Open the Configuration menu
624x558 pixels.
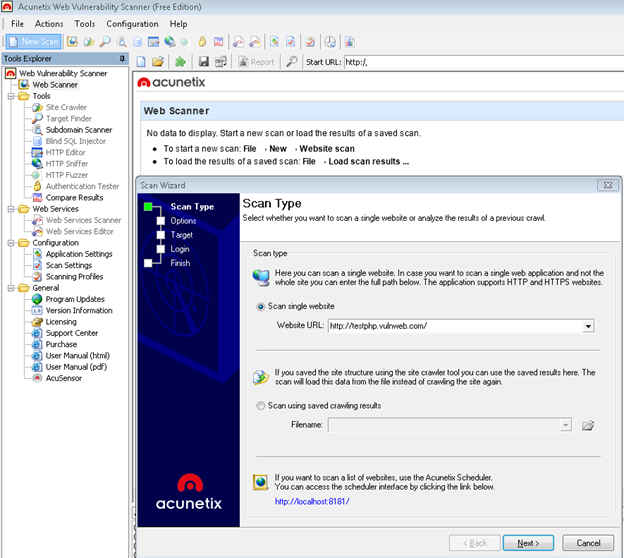132,23
